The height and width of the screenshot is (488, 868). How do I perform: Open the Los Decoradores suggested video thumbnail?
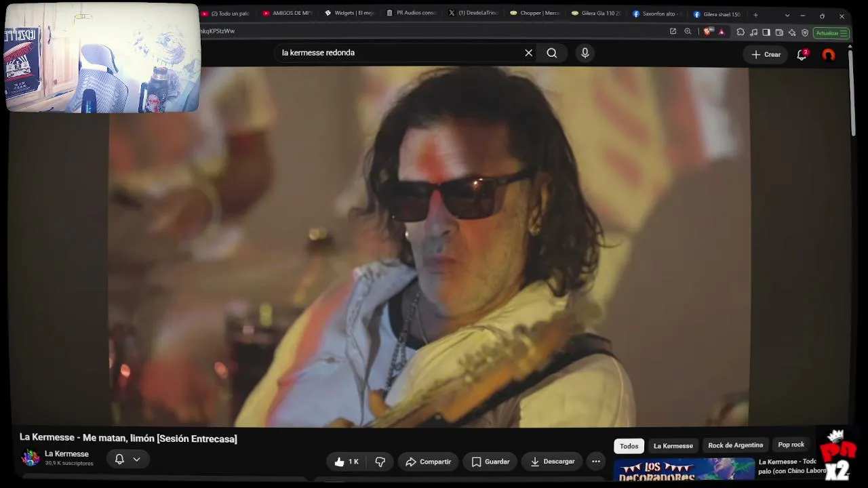click(684, 470)
